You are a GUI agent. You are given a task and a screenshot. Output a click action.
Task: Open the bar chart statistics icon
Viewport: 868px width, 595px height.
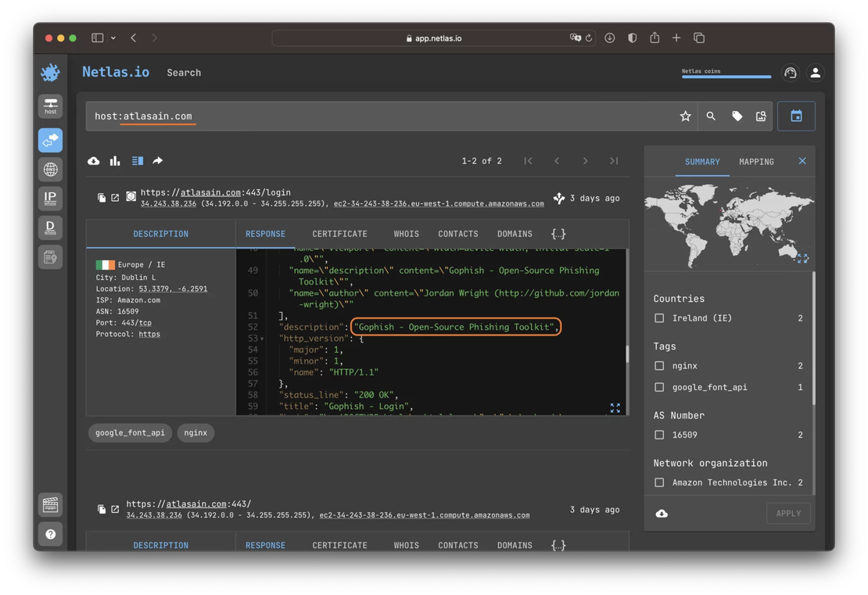pyautogui.click(x=115, y=161)
